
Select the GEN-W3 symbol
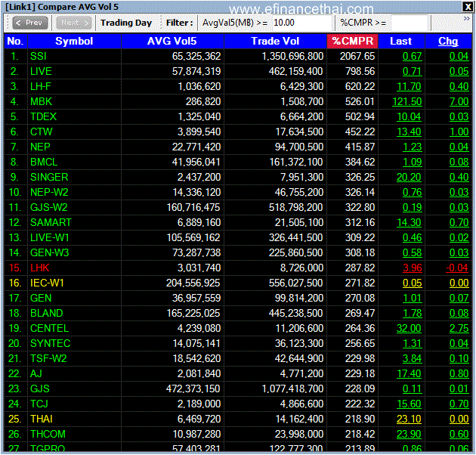49,252
